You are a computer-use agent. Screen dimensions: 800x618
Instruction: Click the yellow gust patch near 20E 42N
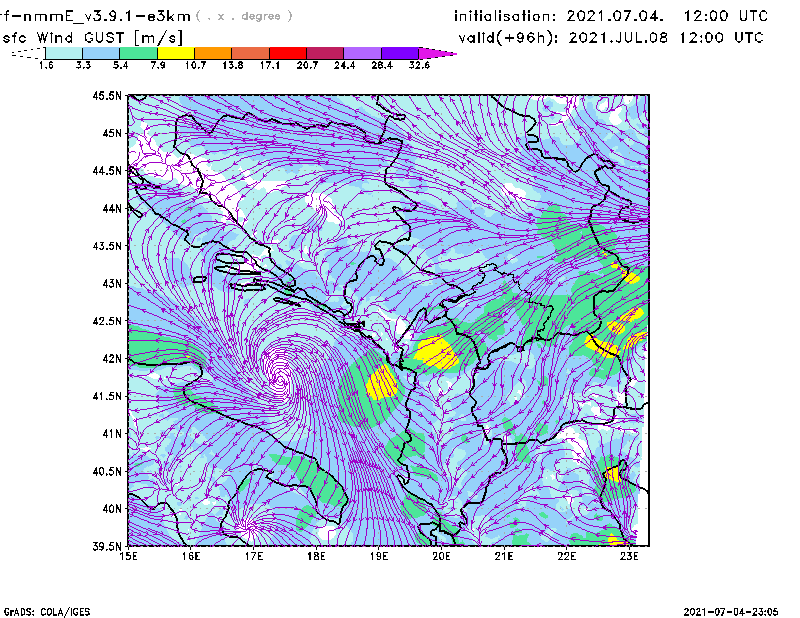[436, 353]
